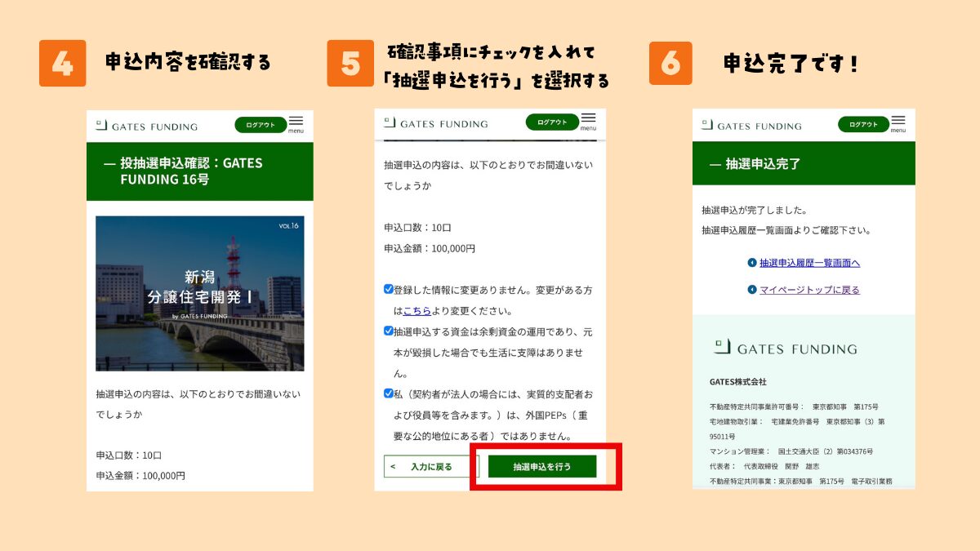Click the 投抽選申込確認：GATES FUNDING 16号 heading

point(200,171)
